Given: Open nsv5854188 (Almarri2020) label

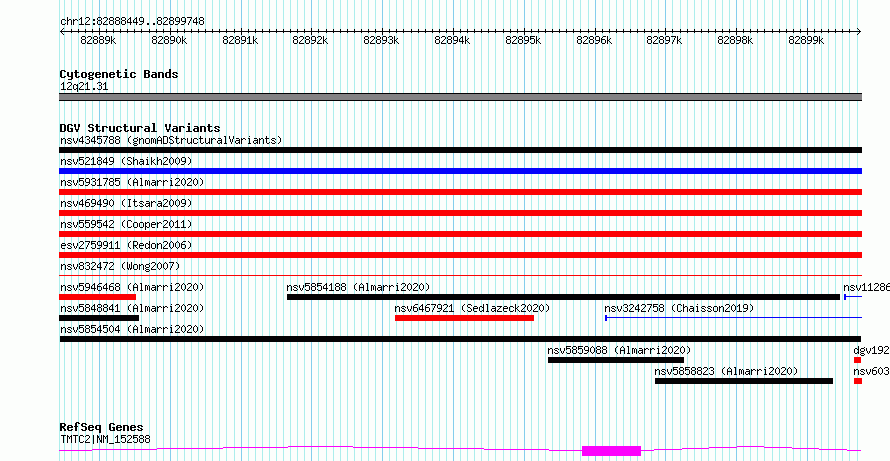Looking at the screenshot, I should tap(359, 287).
